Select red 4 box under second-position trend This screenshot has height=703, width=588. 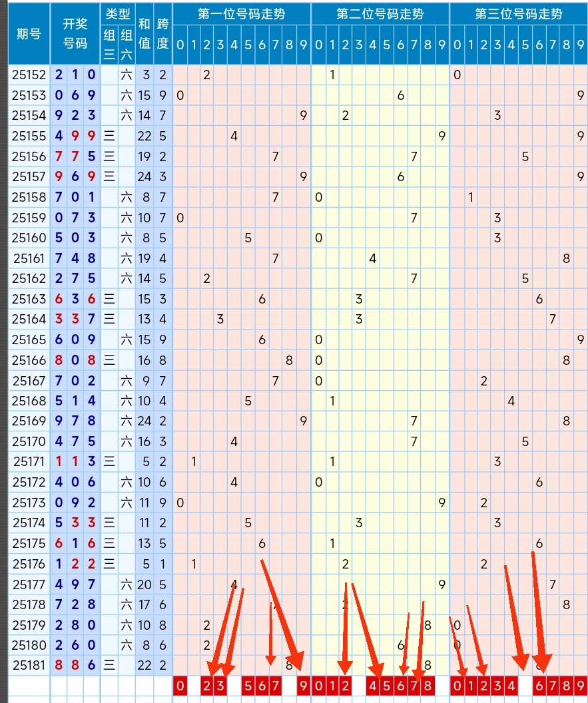pyautogui.click(x=373, y=686)
